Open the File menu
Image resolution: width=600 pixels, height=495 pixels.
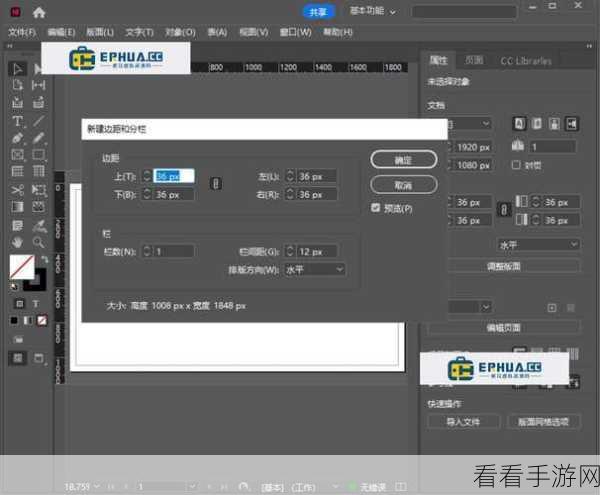tap(22, 32)
